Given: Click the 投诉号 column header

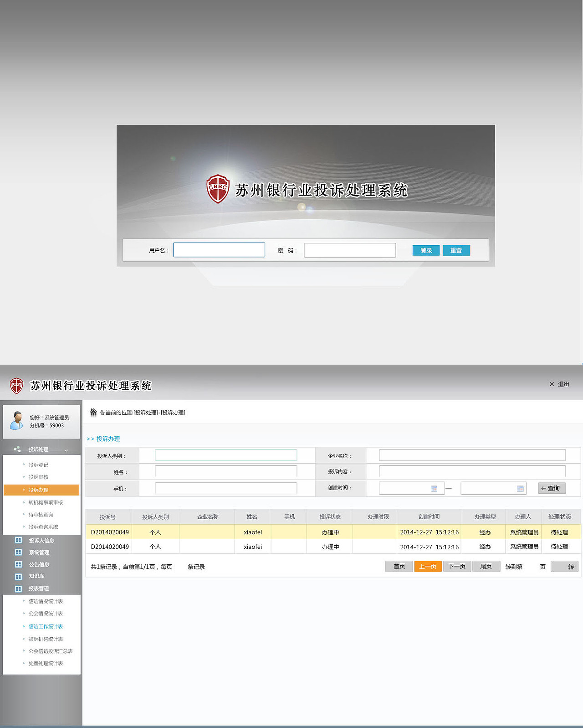Looking at the screenshot, I should point(108,517).
